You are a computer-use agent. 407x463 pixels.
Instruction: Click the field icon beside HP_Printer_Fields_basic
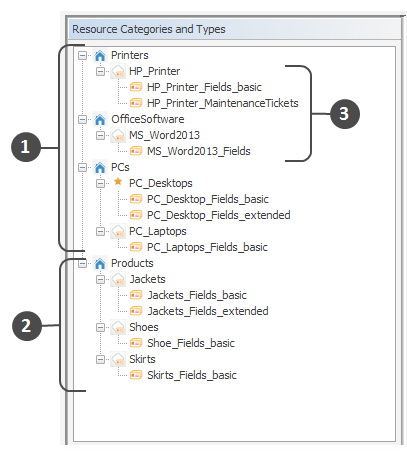click(x=136, y=87)
